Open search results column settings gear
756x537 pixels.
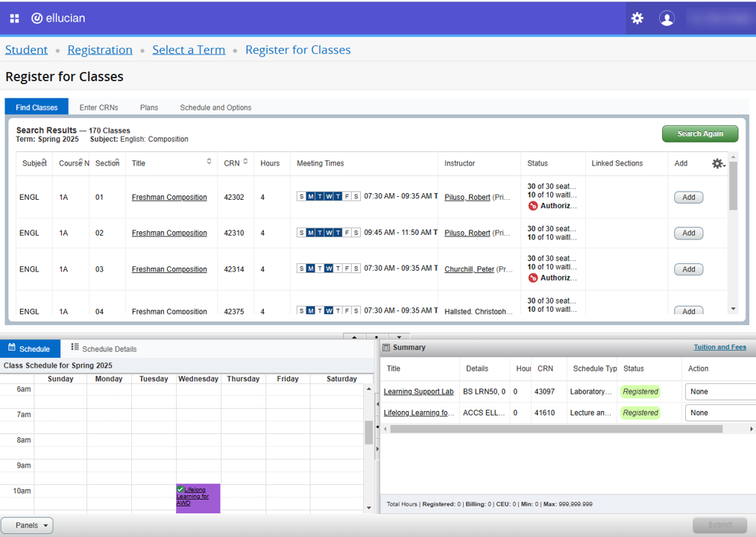point(717,163)
